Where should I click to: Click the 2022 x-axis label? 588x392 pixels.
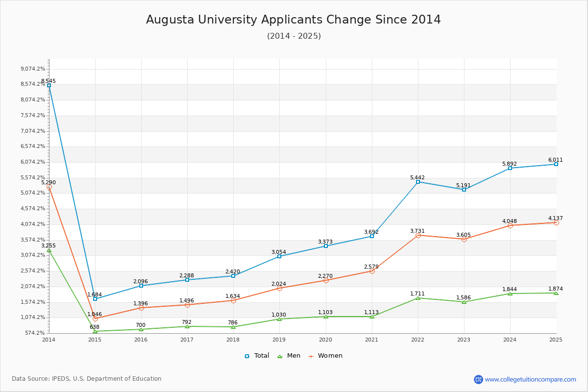(x=417, y=339)
